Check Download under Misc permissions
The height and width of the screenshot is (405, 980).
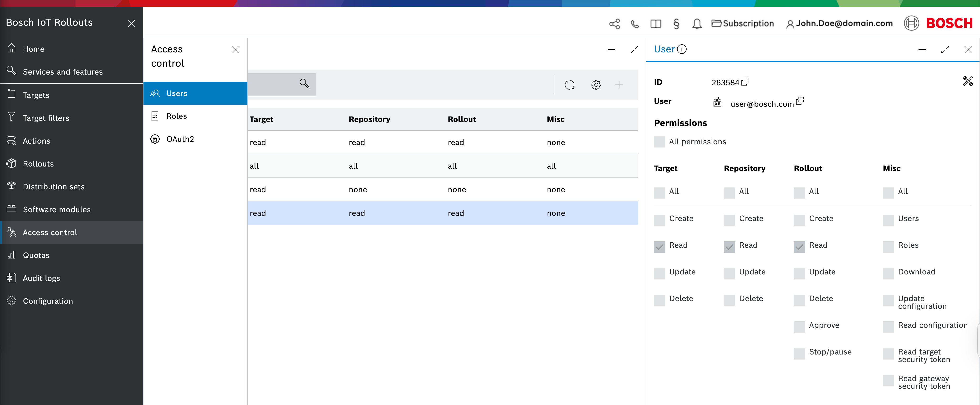[x=888, y=273]
